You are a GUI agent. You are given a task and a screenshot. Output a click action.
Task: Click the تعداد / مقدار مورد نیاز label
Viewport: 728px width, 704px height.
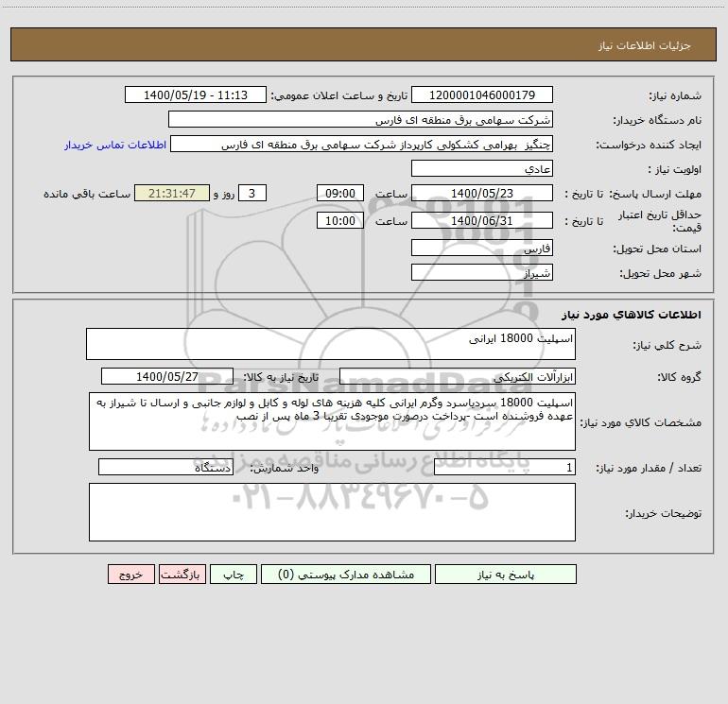(x=649, y=469)
